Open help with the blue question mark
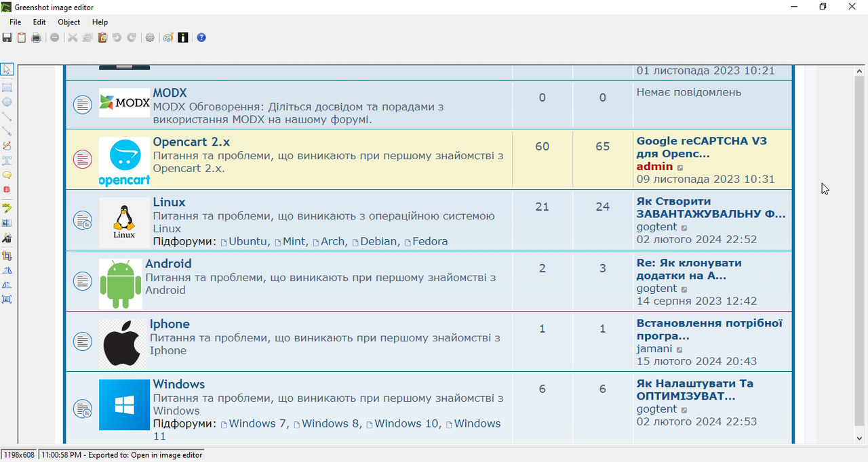This screenshot has height=462, width=868. click(201, 38)
